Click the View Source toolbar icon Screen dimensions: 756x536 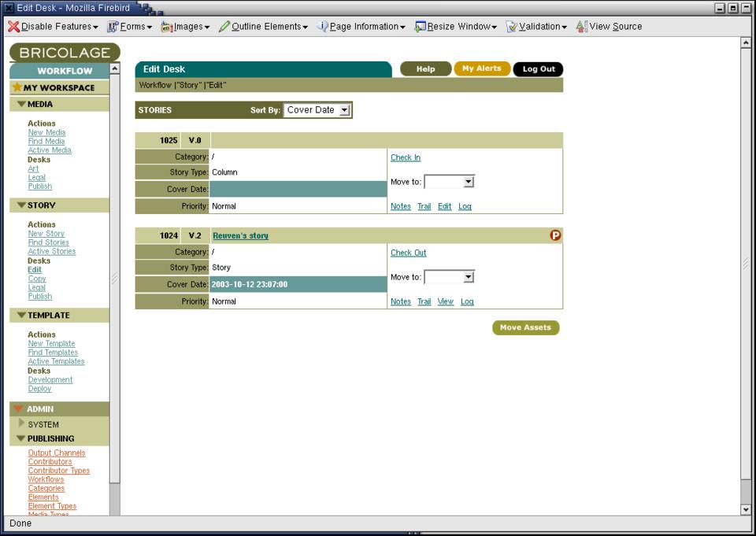click(x=582, y=27)
